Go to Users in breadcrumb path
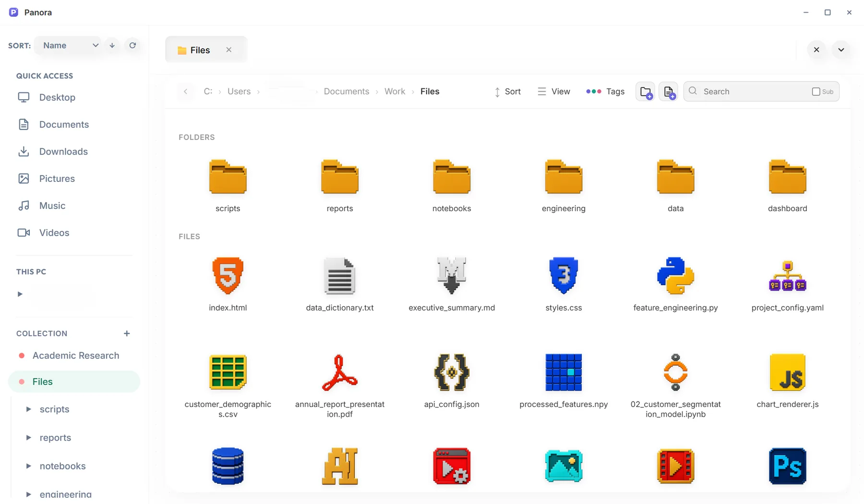 pyautogui.click(x=239, y=91)
